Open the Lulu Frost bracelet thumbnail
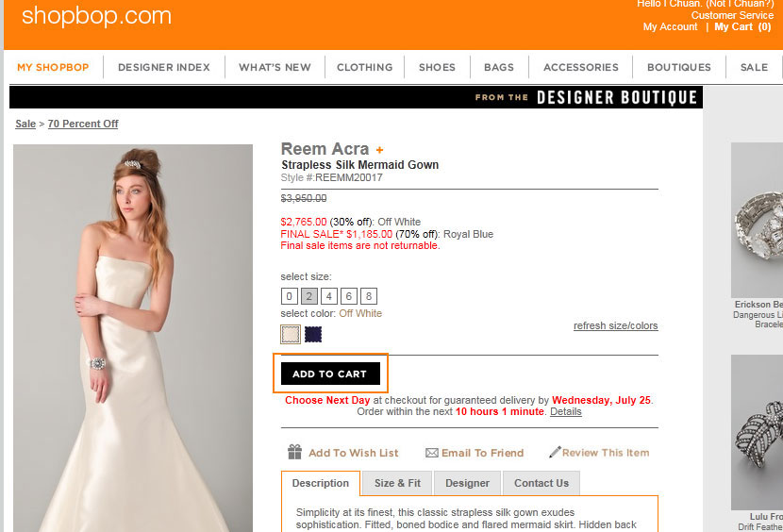The width and height of the screenshot is (783, 532). pyautogui.click(x=757, y=432)
